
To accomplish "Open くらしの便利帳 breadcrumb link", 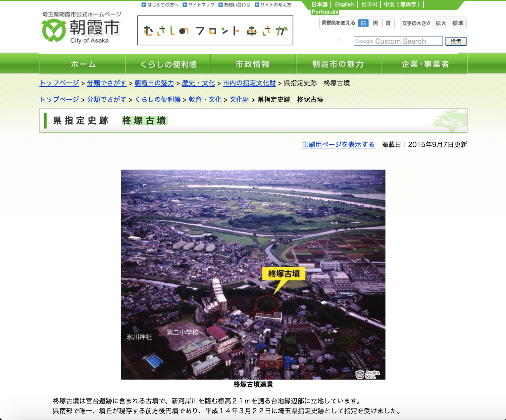I will [x=158, y=99].
